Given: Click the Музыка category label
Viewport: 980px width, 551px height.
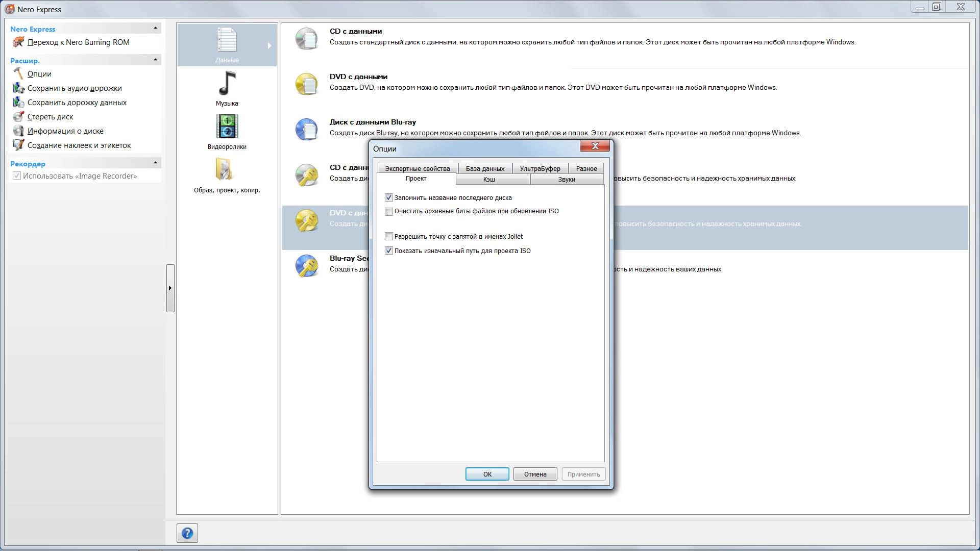Looking at the screenshot, I should click(x=227, y=104).
